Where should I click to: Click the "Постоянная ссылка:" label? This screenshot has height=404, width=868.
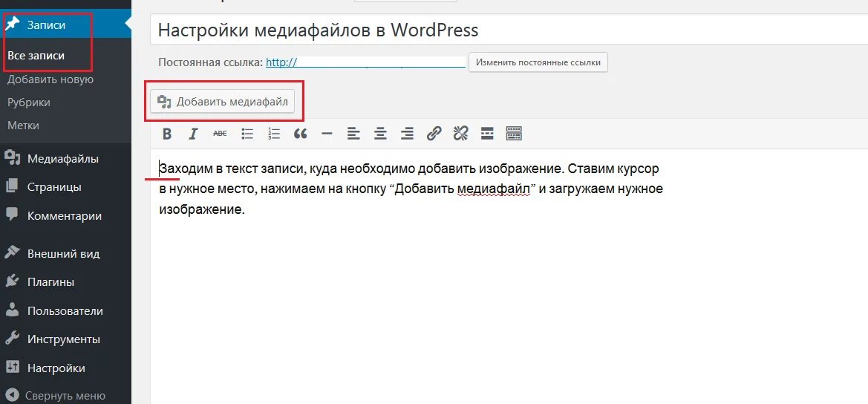[x=210, y=62]
